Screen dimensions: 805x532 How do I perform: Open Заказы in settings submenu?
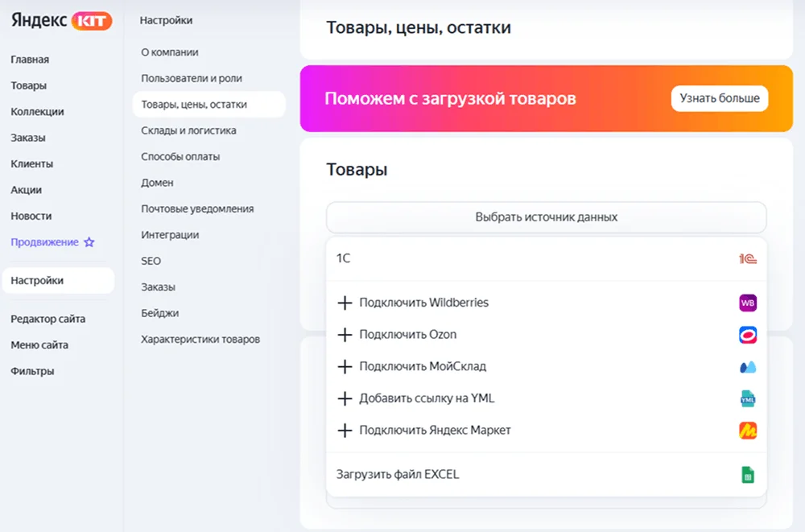pos(158,287)
